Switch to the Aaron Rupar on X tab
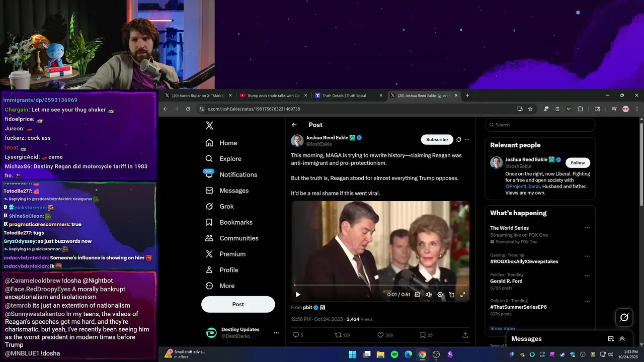644x362 pixels. point(197,96)
